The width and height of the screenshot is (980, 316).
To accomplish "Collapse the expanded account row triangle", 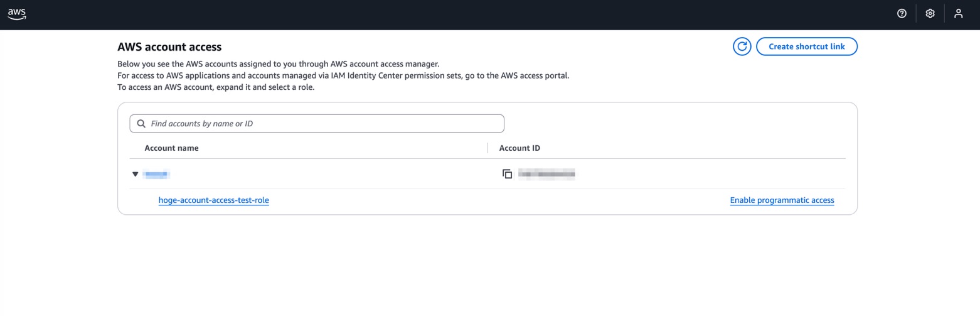I will (x=135, y=174).
